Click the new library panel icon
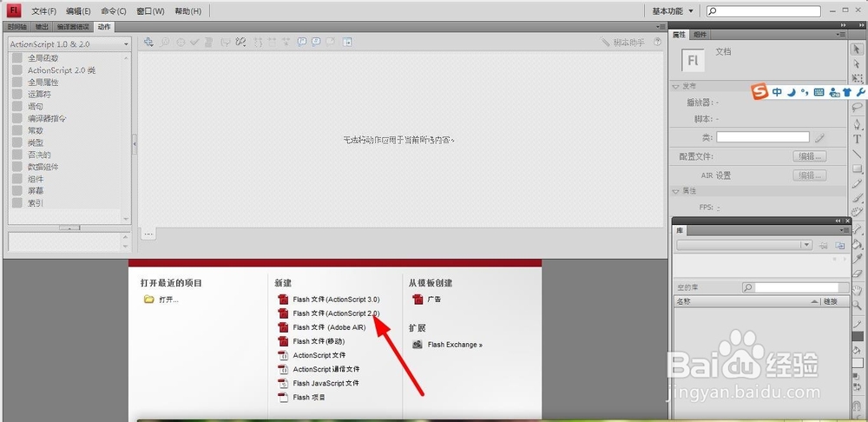The height and width of the screenshot is (422, 868). pyautogui.click(x=840, y=245)
